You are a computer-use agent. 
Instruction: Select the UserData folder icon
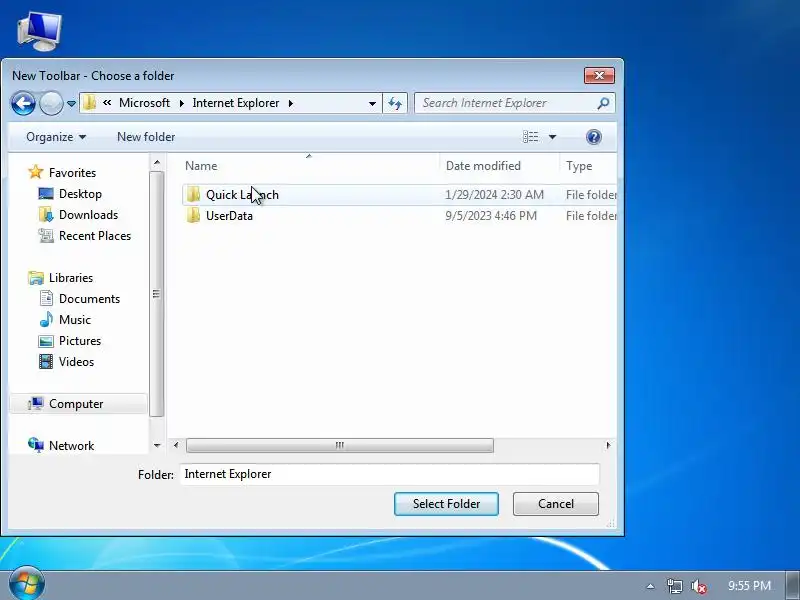[193, 215]
